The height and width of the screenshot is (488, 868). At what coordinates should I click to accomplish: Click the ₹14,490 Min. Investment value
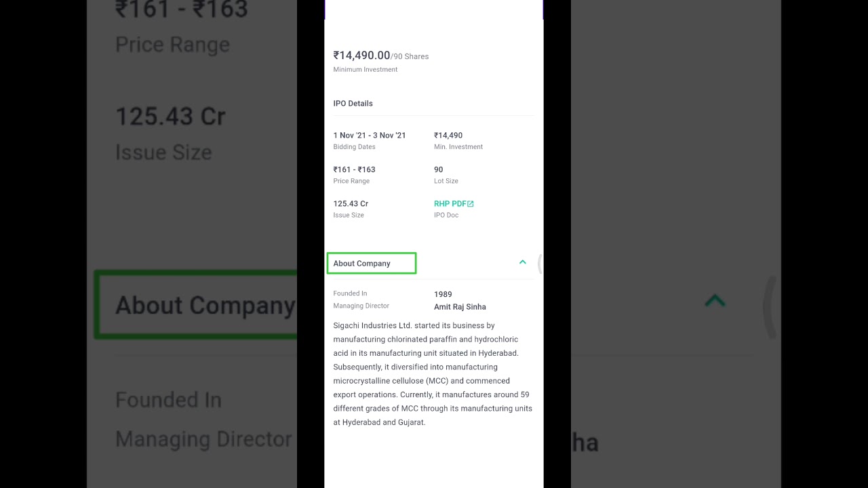448,136
